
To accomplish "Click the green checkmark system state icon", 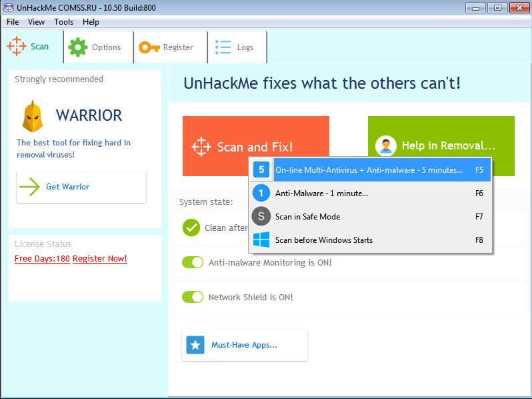I will [x=191, y=228].
